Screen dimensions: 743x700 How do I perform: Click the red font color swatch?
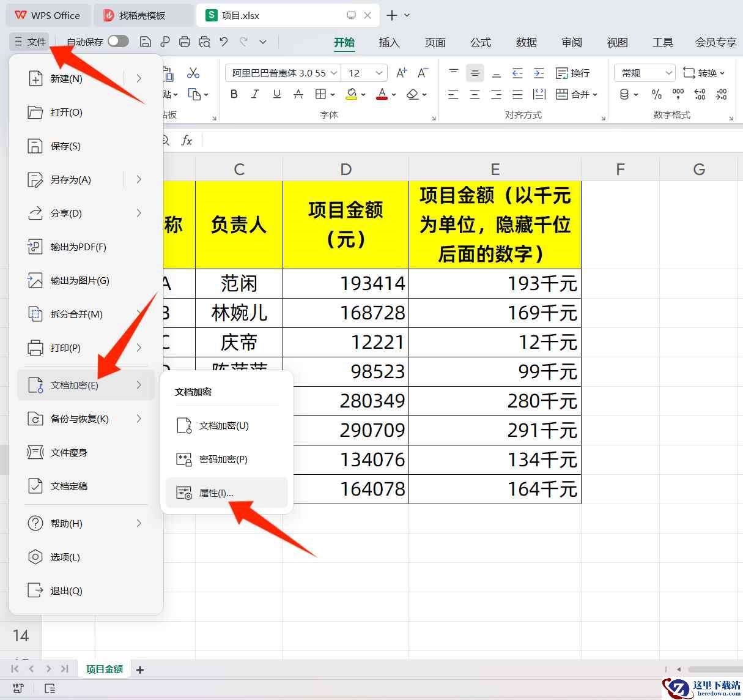click(x=382, y=94)
